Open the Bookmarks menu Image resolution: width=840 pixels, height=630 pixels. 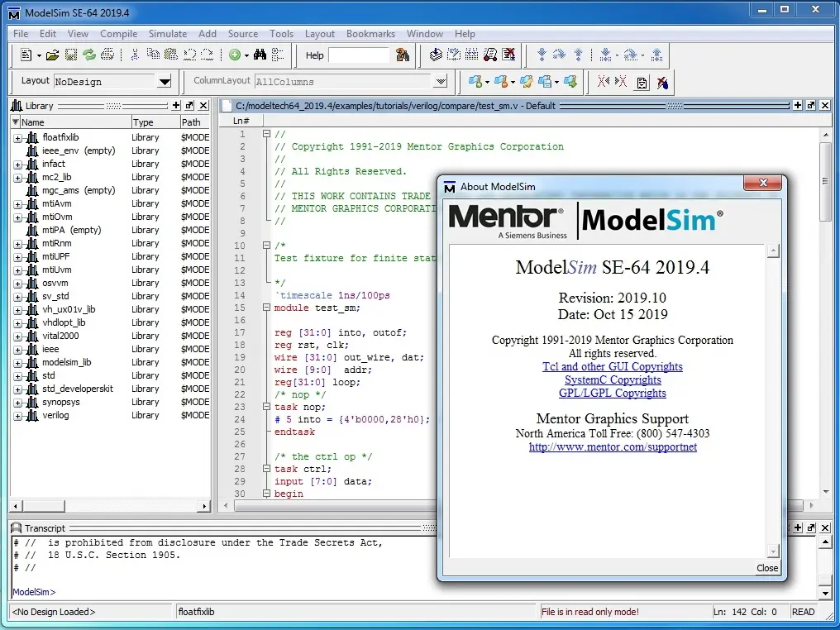point(370,34)
